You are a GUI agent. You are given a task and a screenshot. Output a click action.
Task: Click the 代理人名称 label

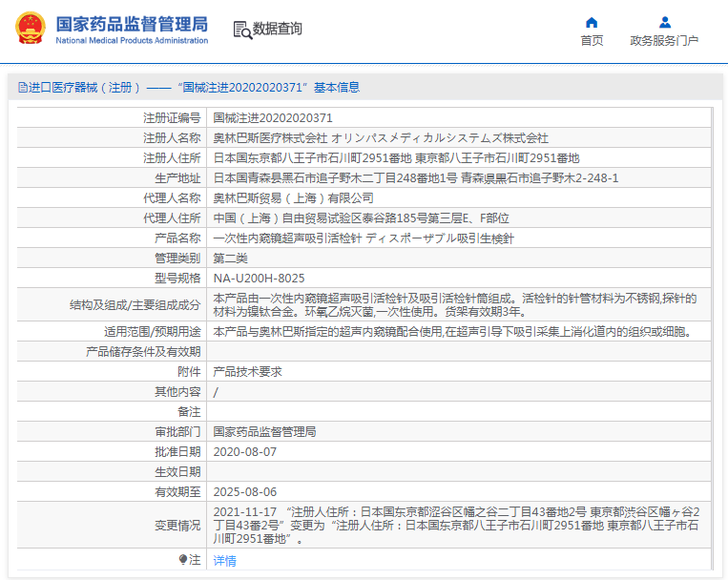point(172,198)
